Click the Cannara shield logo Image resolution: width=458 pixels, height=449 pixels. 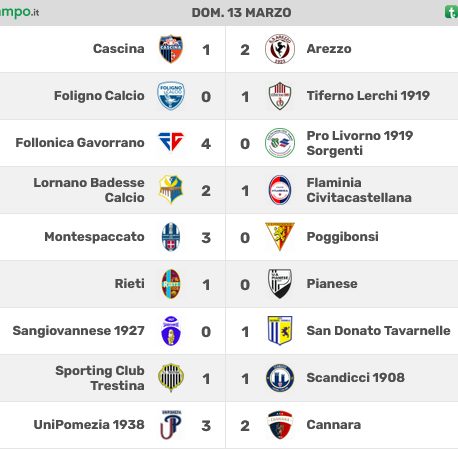280,425
